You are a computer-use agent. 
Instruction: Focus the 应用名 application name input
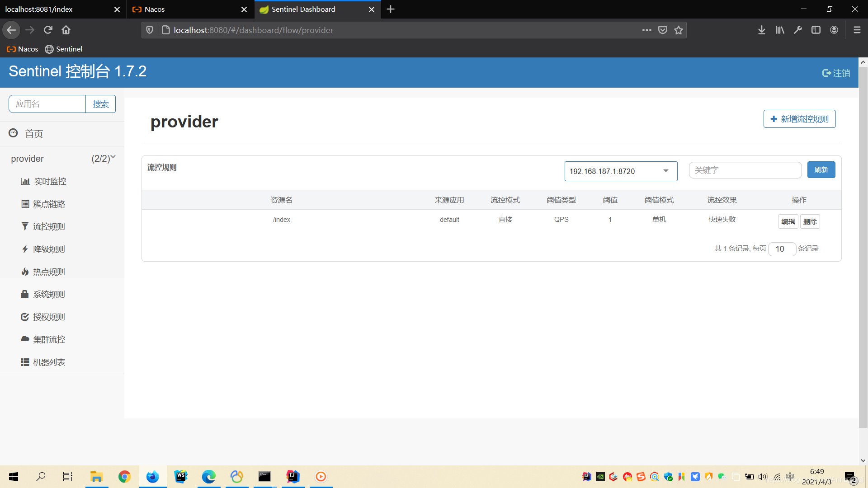point(47,104)
